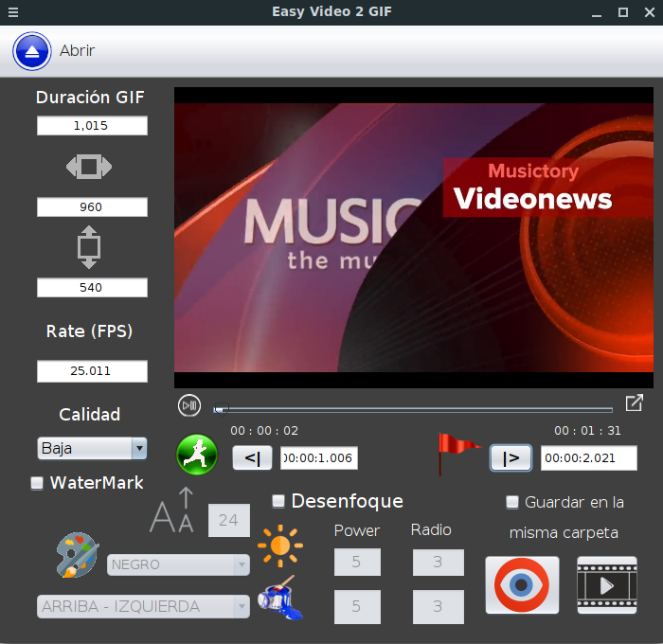Click the film strip create GIF button
Image resolution: width=663 pixels, height=644 pixels.
607,585
